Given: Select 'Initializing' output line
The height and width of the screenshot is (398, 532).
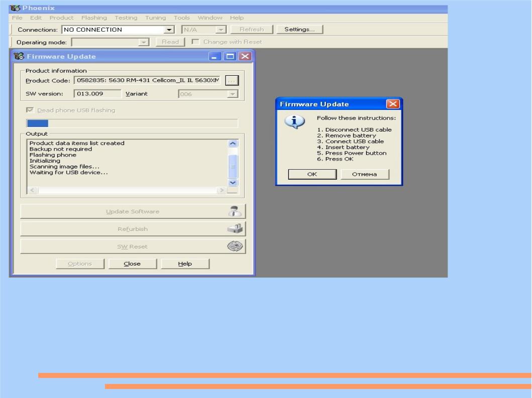Looking at the screenshot, I should pyautogui.click(x=45, y=161).
